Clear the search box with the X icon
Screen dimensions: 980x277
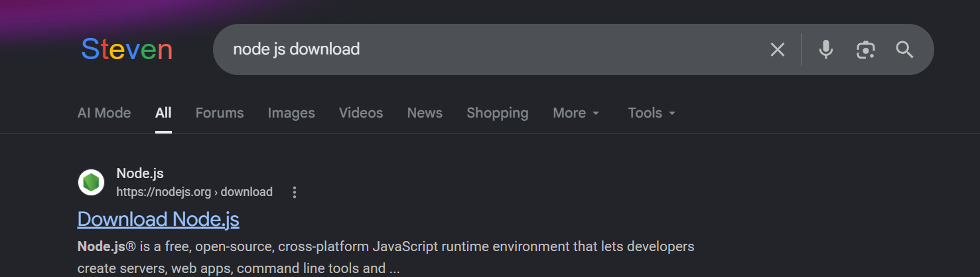pyautogui.click(x=777, y=49)
